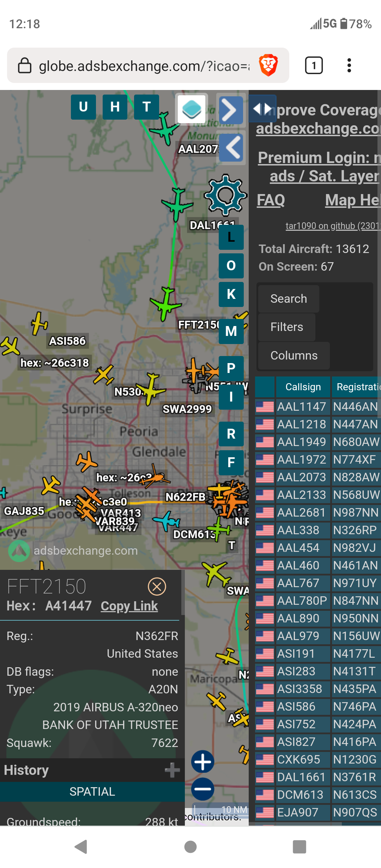Open the FAQ link
The image size is (381, 868).
271,200
